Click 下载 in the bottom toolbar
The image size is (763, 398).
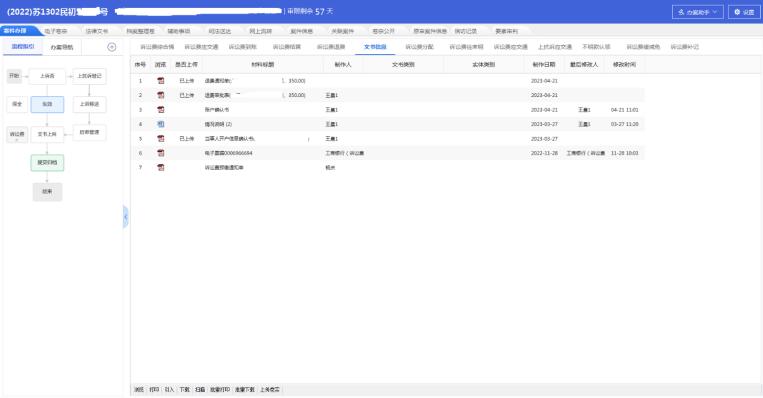[184, 390]
